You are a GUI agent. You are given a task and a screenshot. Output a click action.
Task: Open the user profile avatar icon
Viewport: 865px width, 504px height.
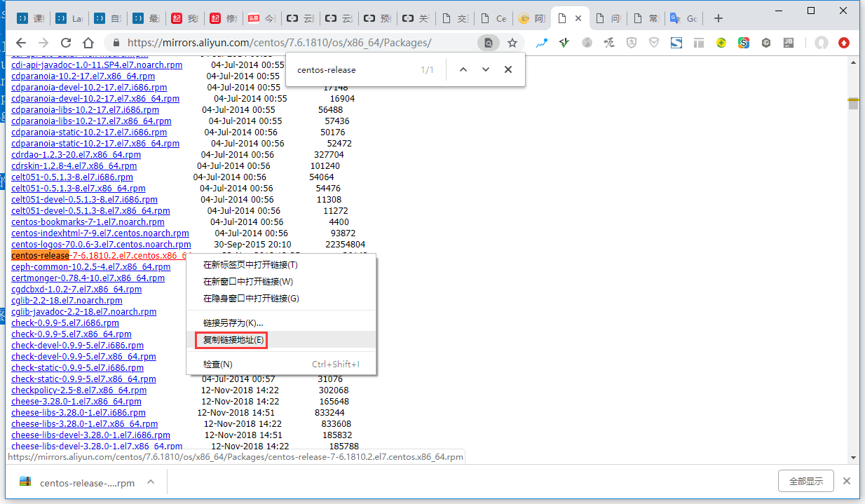click(x=821, y=43)
